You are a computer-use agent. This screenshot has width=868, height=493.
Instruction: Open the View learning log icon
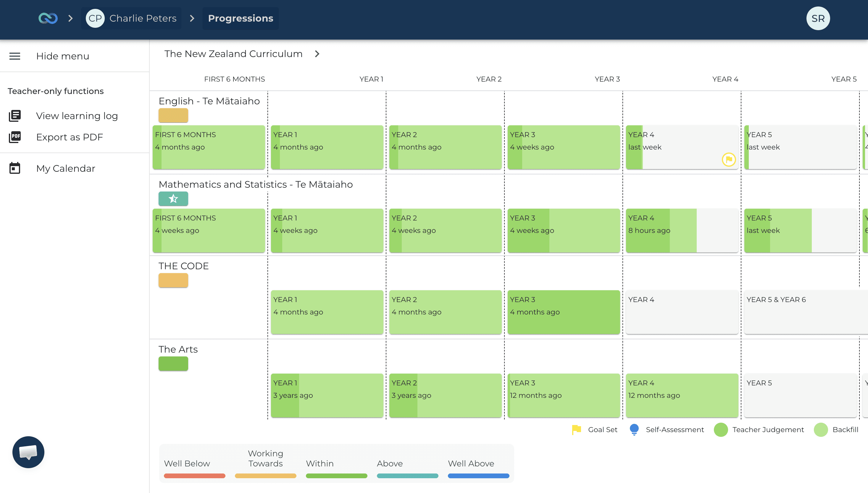point(14,116)
